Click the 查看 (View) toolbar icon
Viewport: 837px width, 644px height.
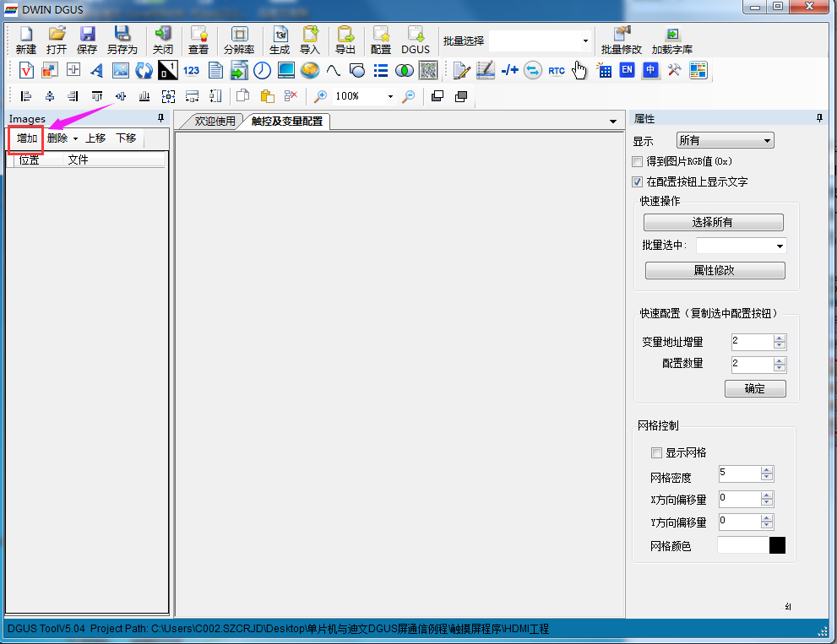(198, 41)
